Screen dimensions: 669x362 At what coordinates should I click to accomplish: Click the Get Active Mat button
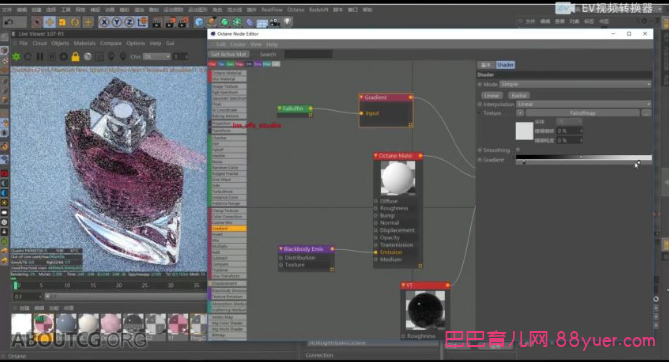[x=229, y=54]
